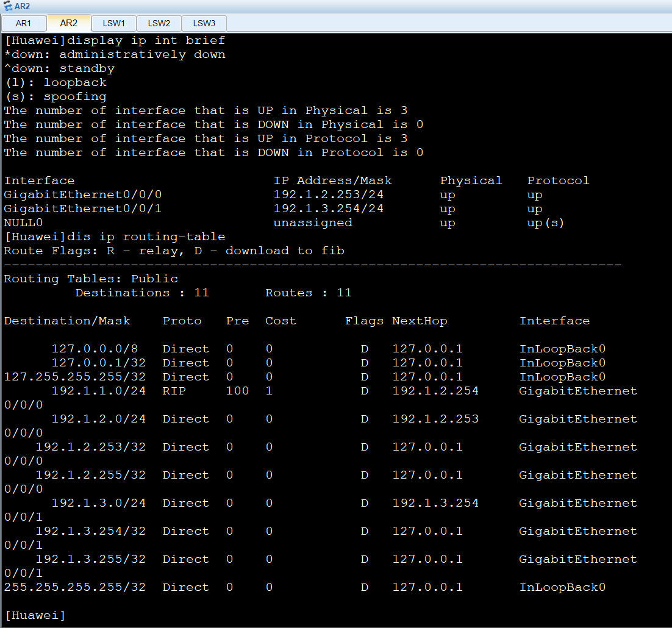Switch to the LSW2 tab
The height and width of the screenshot is (628, 672).
click(159, 24)
